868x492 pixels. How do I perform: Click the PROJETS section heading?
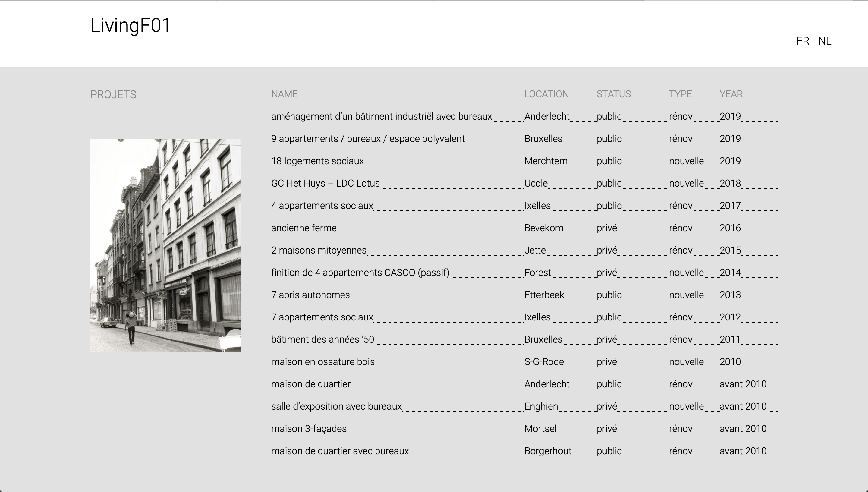(113, 94)
